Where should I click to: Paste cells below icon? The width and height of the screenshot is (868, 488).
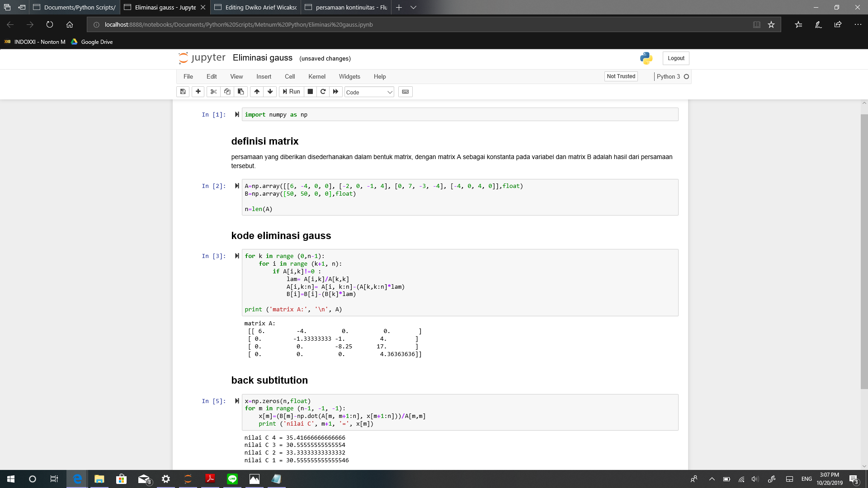tap(241, 92)
